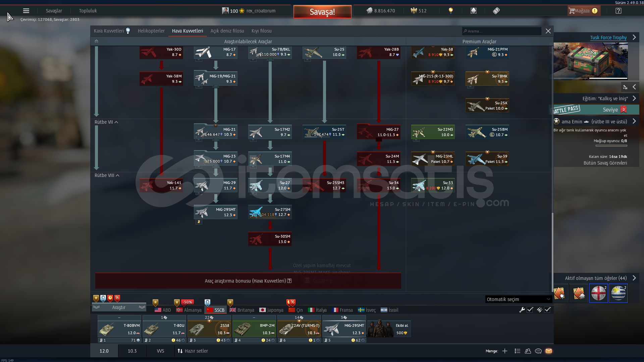This screenshot has height=362, width=644.
Task: Collapse the Rütbe VII rank section
Action: pyautogui.click(x=116, y=122)
